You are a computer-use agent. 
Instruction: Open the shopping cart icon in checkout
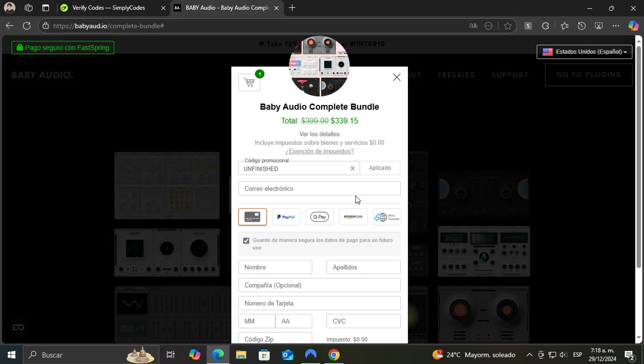tap(249, 82)
